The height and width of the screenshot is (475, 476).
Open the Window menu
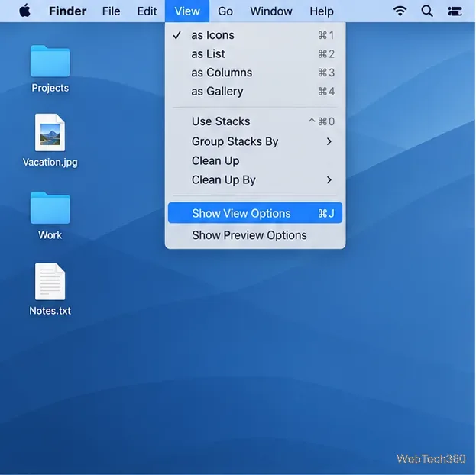coord(271,11)
